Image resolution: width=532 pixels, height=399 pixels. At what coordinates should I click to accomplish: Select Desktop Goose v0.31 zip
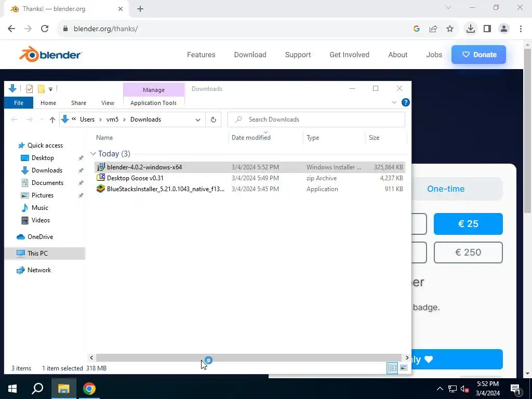point(249,178)
